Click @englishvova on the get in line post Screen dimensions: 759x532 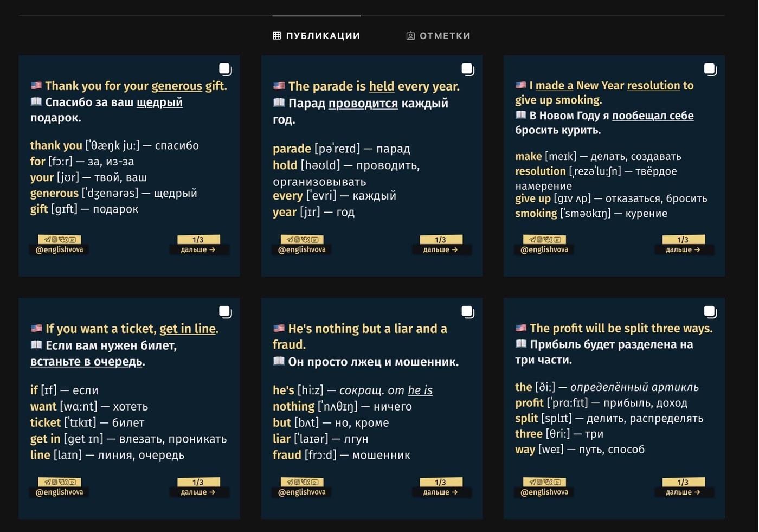click(60, 492)
